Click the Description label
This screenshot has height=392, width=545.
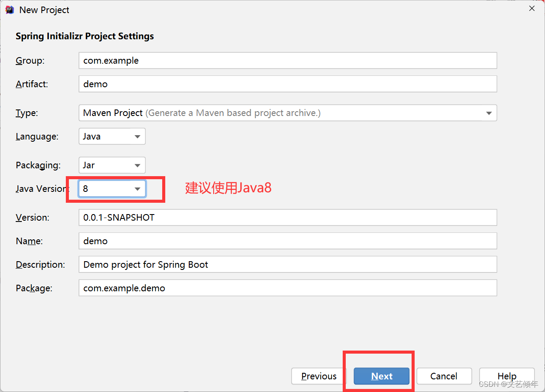(x=40, y=265)
